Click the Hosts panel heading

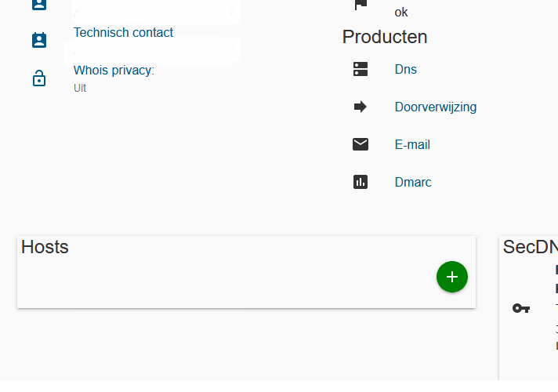(45, 247)
